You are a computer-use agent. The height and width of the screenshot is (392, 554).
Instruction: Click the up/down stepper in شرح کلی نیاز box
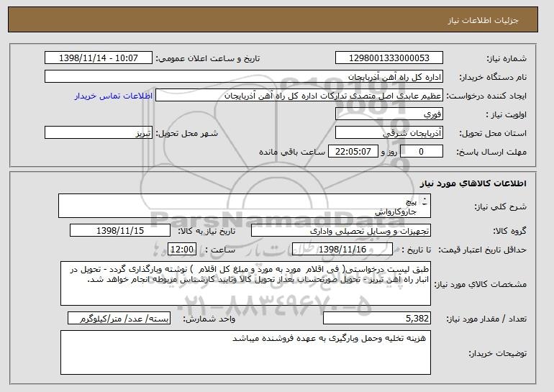(x=424, y=201)
